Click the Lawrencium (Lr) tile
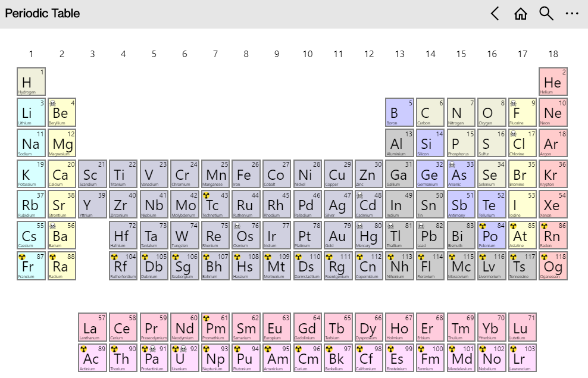Image resolution: width=588 pixels, height=378 pixels. (523, 358)
